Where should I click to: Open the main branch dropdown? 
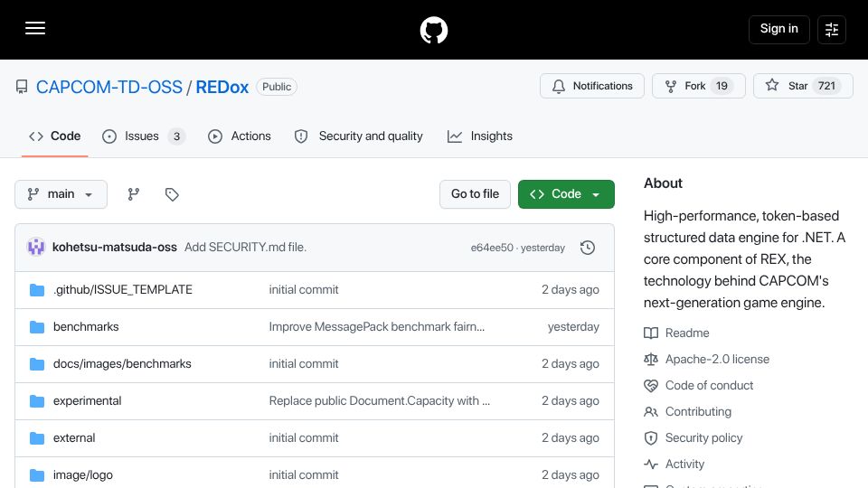pyautogui.click(x=61, y=194)
